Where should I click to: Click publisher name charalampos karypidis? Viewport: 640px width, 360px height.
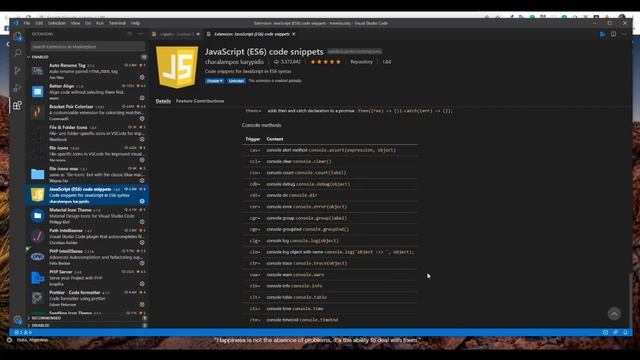(234, 62)
